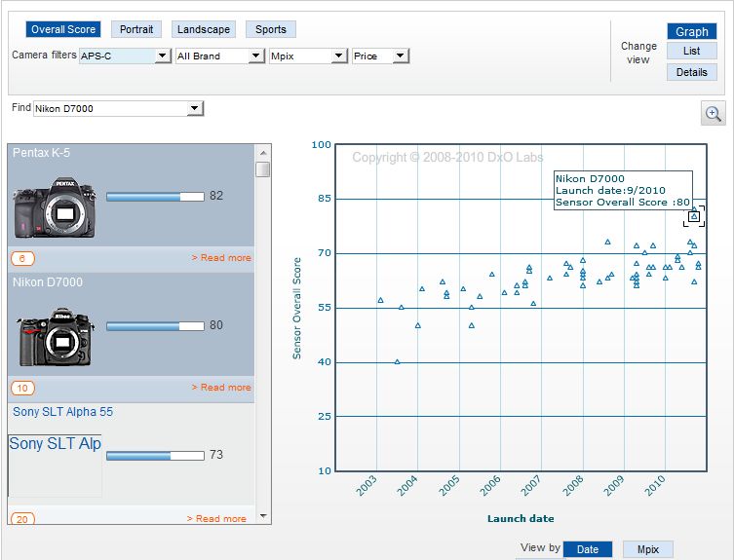Click the highlighted Nikon D7000 data point on graph
The height and width of the screenshot is (560, 734).
(694, 216)
